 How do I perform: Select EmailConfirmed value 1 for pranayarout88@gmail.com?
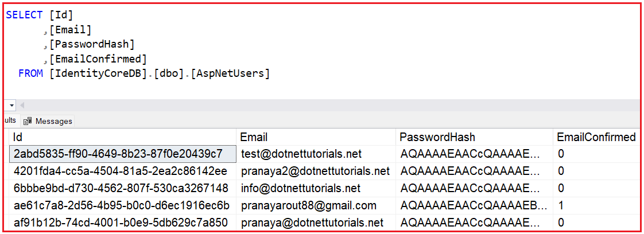(597, 206)
